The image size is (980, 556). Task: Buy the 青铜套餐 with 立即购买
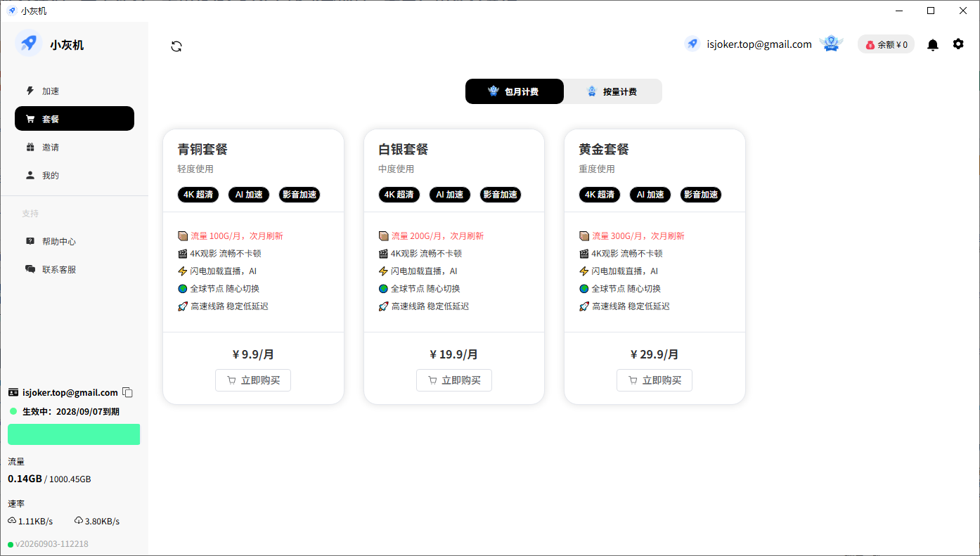click(x=253, y=380)
